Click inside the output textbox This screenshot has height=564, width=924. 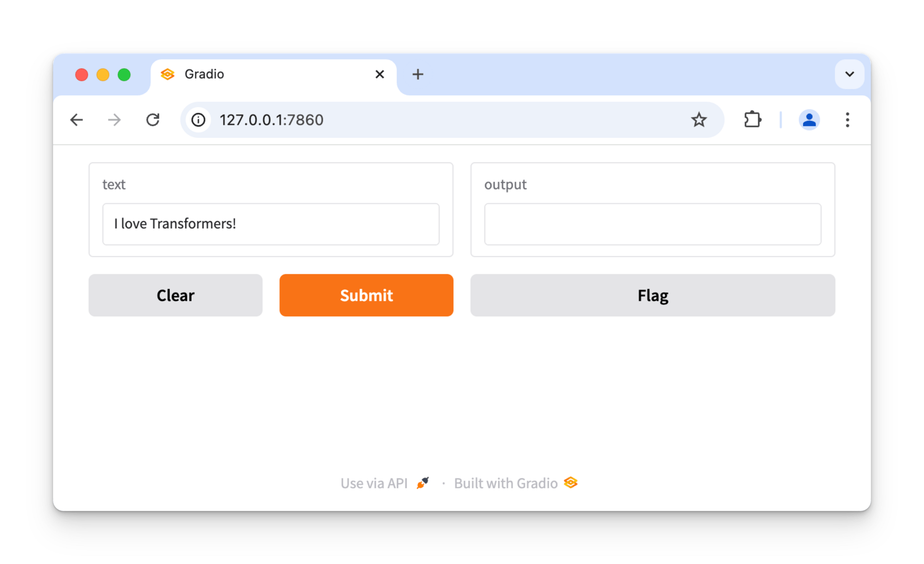[652, 224]
